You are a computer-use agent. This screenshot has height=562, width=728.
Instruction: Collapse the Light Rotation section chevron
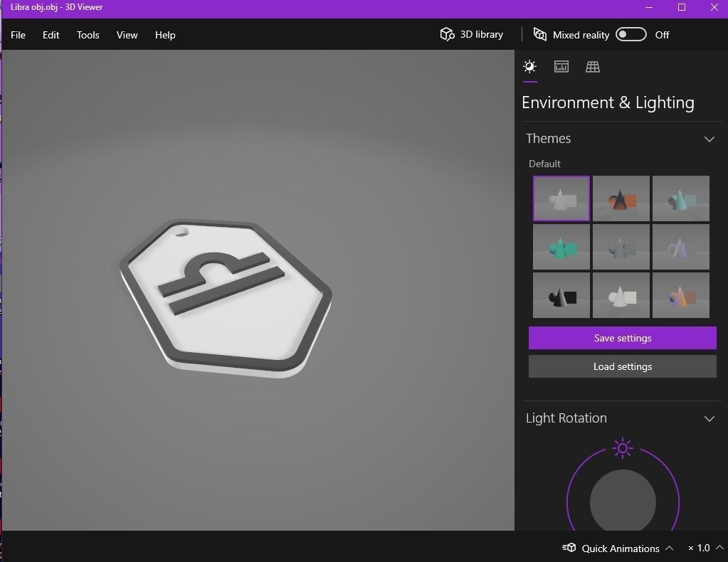click(x=709, y=418)
